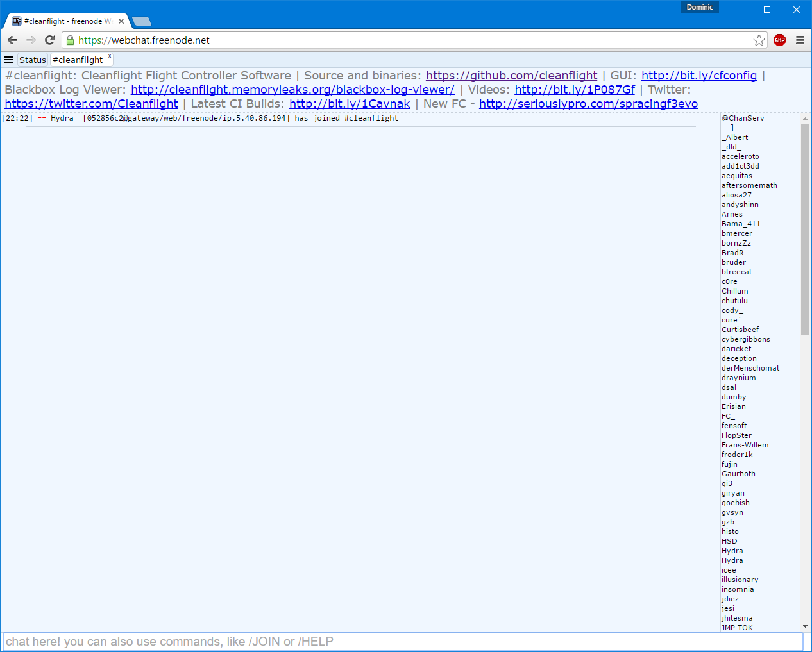Select user Curtisbeef in the nick list
The image size is (812, 652).
(x=740, y=330)
